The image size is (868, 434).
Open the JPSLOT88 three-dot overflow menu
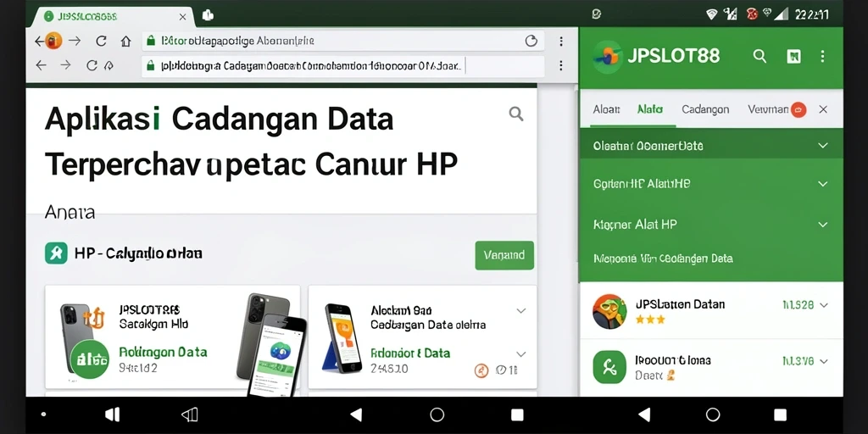[x=822, y=56]
